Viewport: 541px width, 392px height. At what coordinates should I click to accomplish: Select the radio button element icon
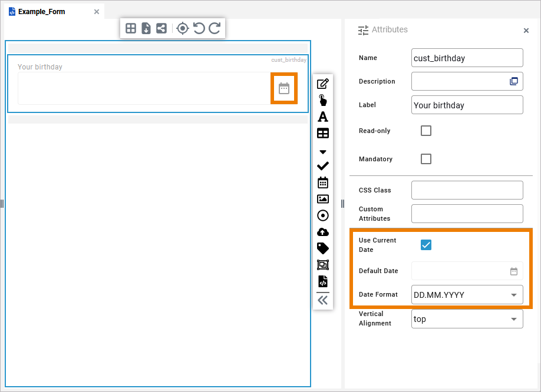(323, 215)
